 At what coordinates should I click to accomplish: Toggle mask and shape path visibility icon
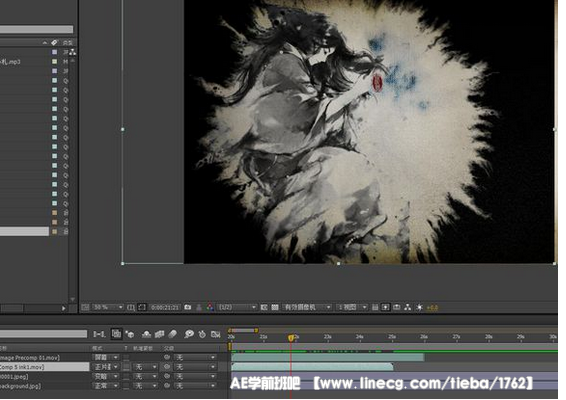tap(142, 307)
